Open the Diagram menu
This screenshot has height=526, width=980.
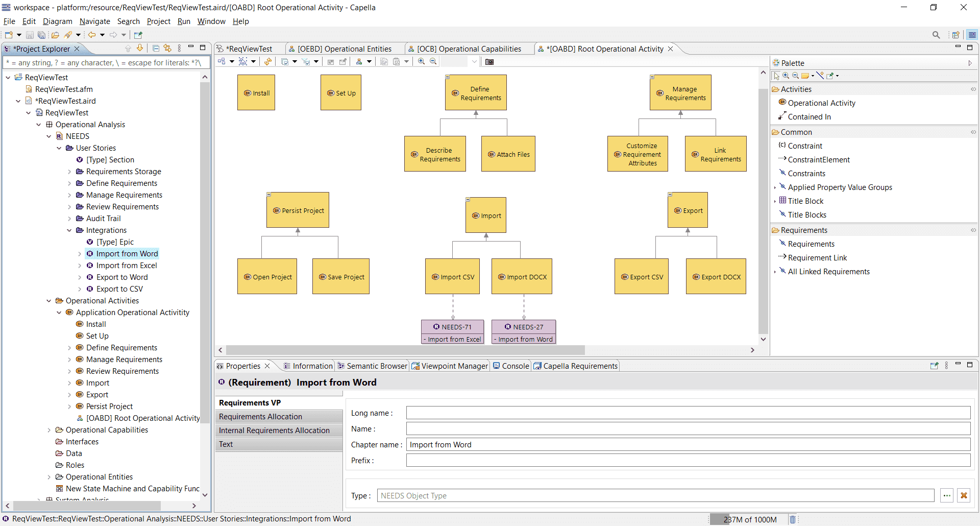(58, 21)
